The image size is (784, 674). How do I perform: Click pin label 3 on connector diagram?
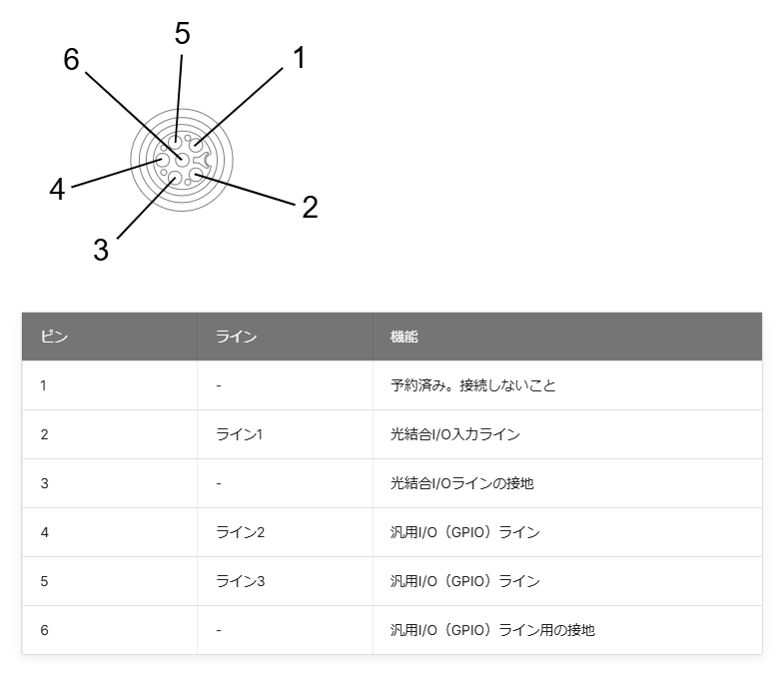click(x=101, y=250)
